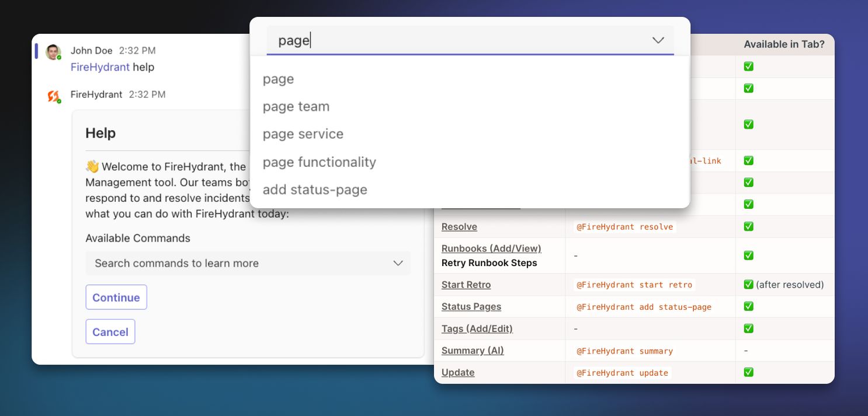Open the Status Pages link
Image resolution: width=868 pixels, height=416 pixels.
471,306
